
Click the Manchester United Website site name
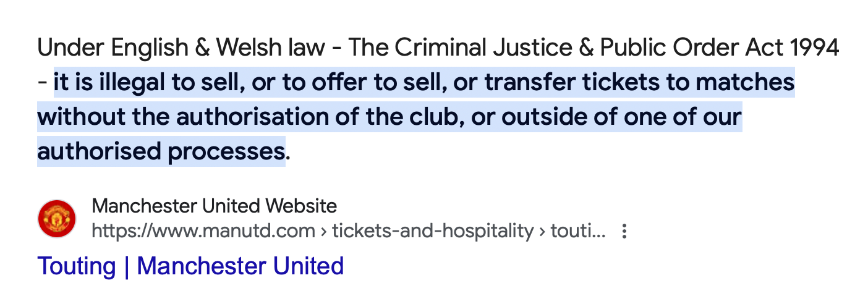[x=214, y=206]
